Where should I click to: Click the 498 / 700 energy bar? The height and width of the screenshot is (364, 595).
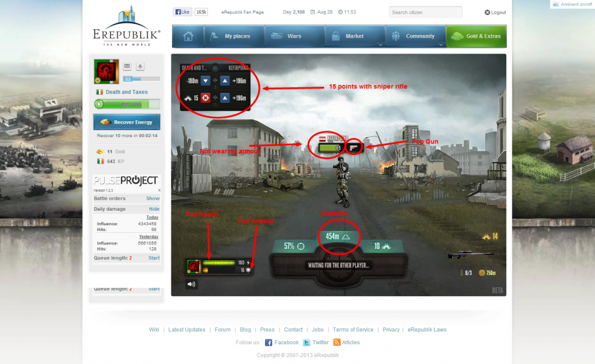[x=127, y=104]
